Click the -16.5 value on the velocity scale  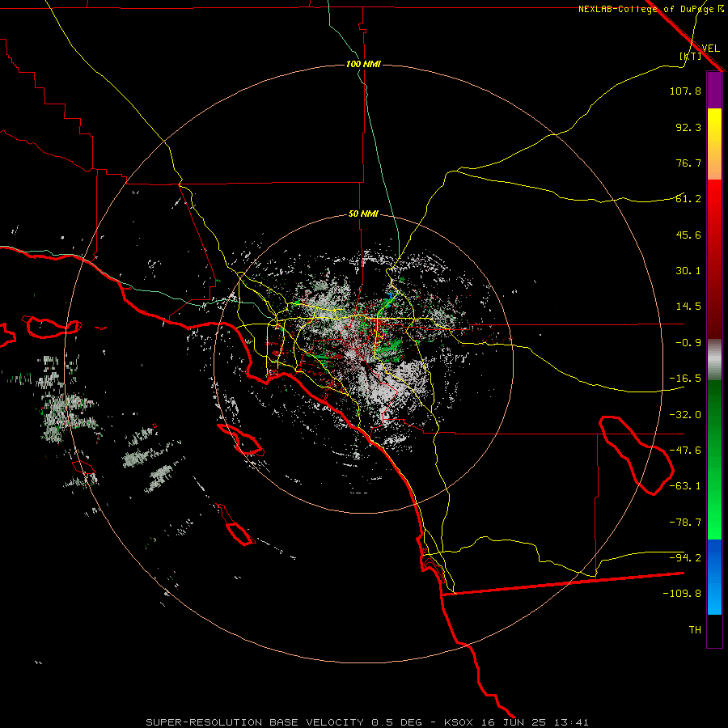(x=685, y=379)
